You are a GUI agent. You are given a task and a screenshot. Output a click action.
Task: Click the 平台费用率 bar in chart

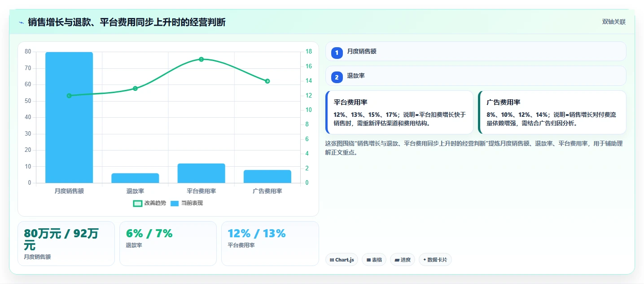[201, 173]
